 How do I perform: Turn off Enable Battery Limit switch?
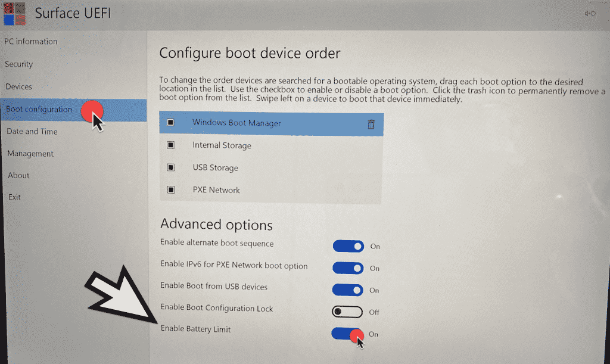pyautogui.click(x=347, y=334)
